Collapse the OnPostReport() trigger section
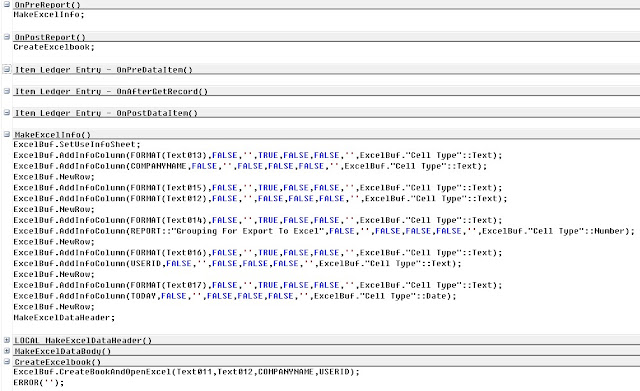The height and width of the screenshot is (391, 640). coord(7,37)
